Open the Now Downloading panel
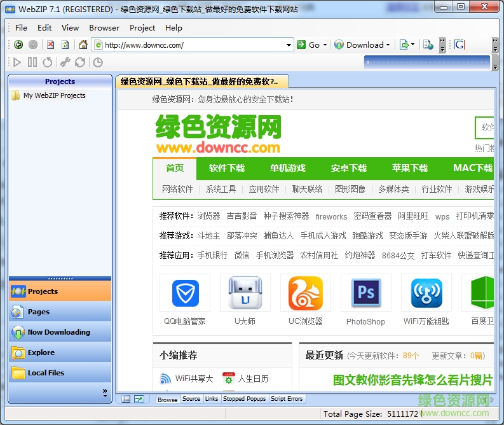The height and width of the screenshot is (425, 504). pyautogui.click(x=59, y=332)
